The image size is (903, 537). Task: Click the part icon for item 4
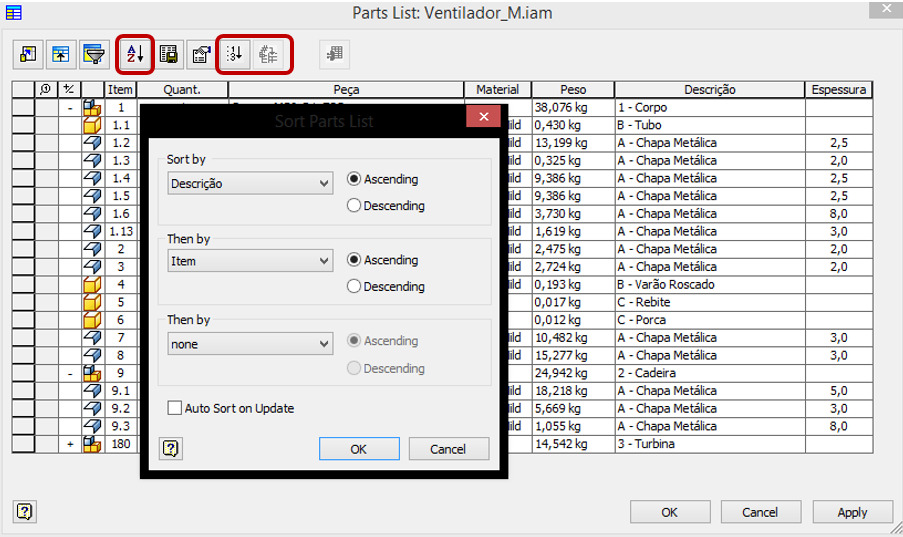click(92, 285)
